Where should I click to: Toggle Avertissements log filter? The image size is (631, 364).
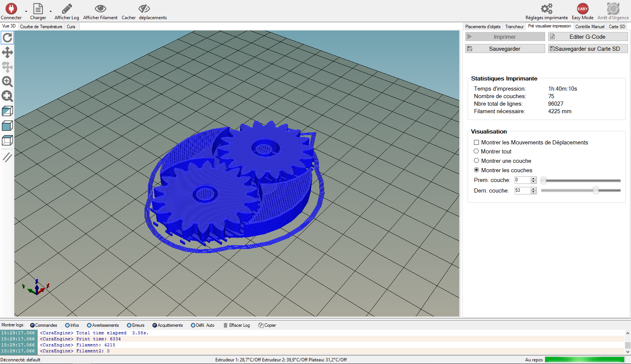point(103,325)
